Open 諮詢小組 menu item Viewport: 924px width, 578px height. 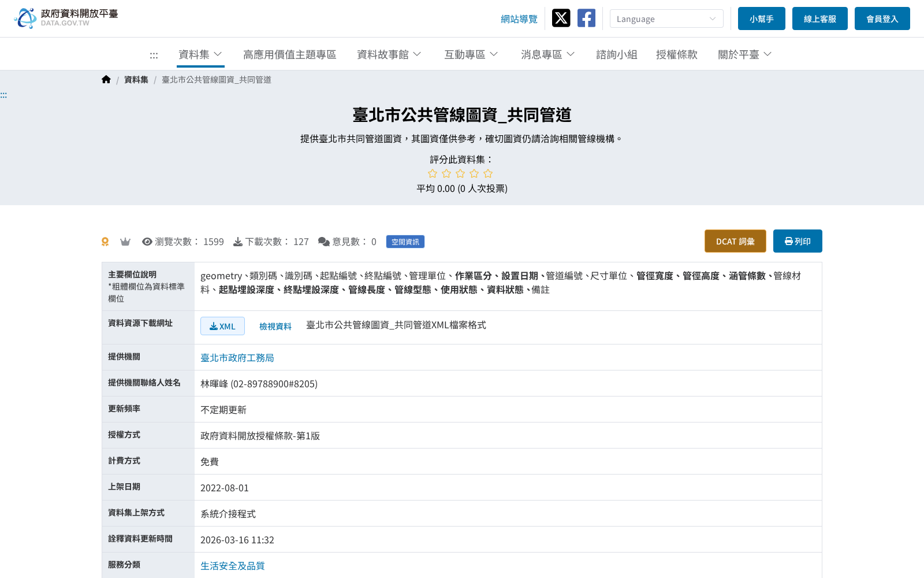617,54
